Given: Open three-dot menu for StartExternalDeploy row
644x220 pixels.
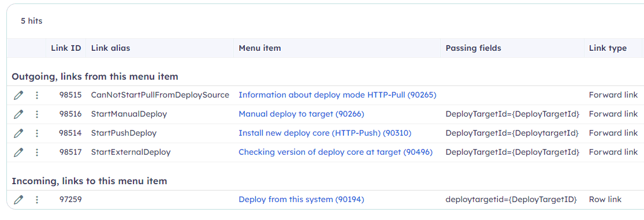Looking at the screenshot, I should (37, 152).
